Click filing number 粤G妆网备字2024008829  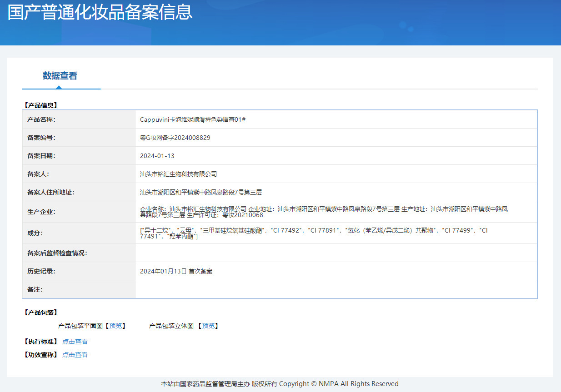click(175, 138)
